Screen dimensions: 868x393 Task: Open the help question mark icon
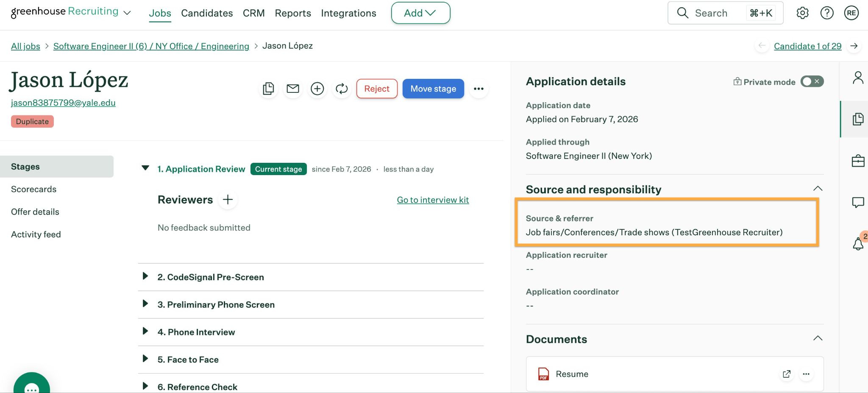(827, 13)
